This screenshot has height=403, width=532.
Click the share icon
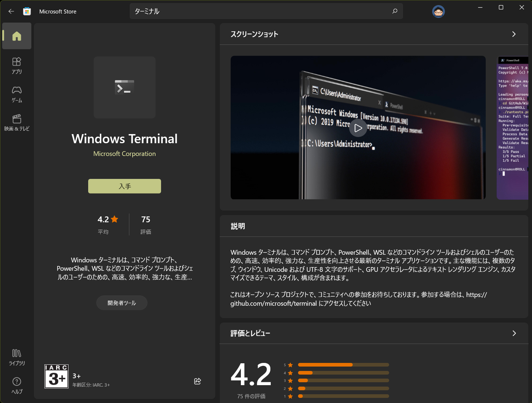(x=197, y=381)
